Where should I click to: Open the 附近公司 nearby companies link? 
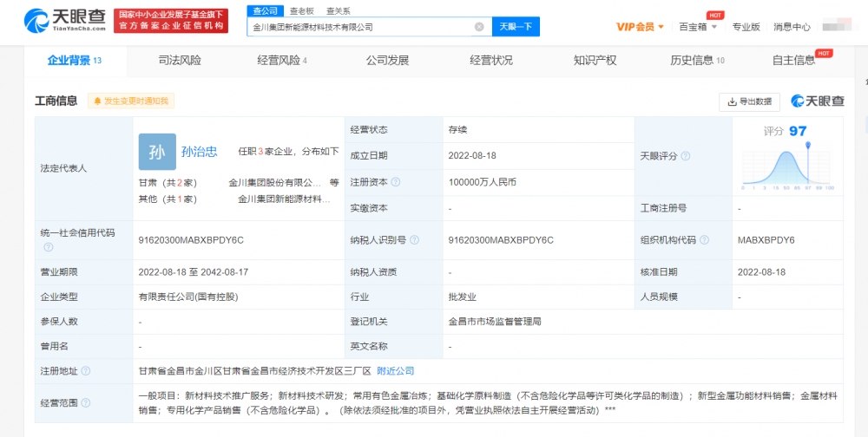(x=395, y=371)
